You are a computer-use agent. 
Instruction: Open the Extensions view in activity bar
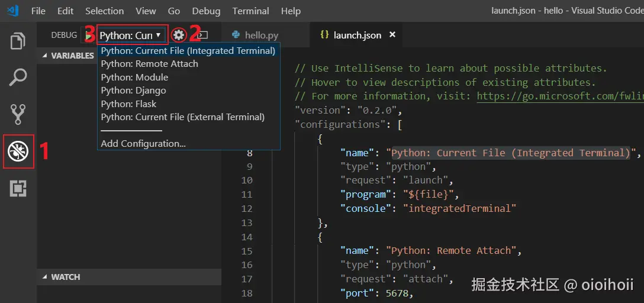tap(18, 188)
